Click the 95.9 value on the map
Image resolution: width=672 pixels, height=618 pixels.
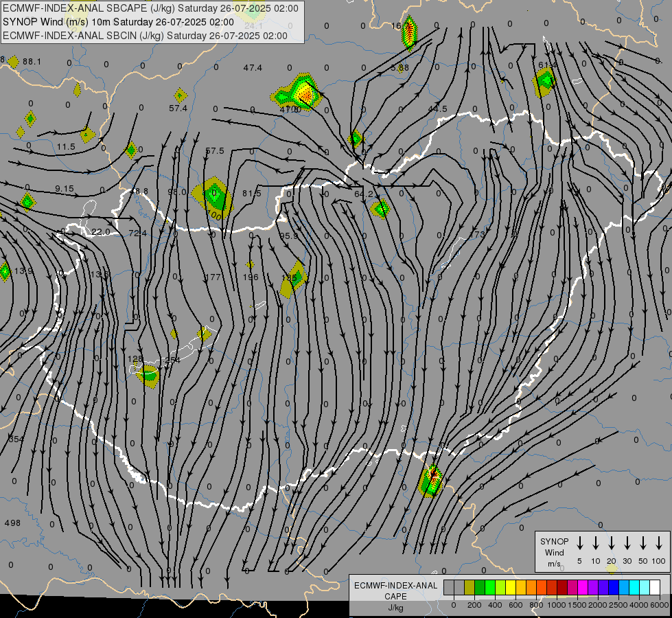[x=289, y=236]
